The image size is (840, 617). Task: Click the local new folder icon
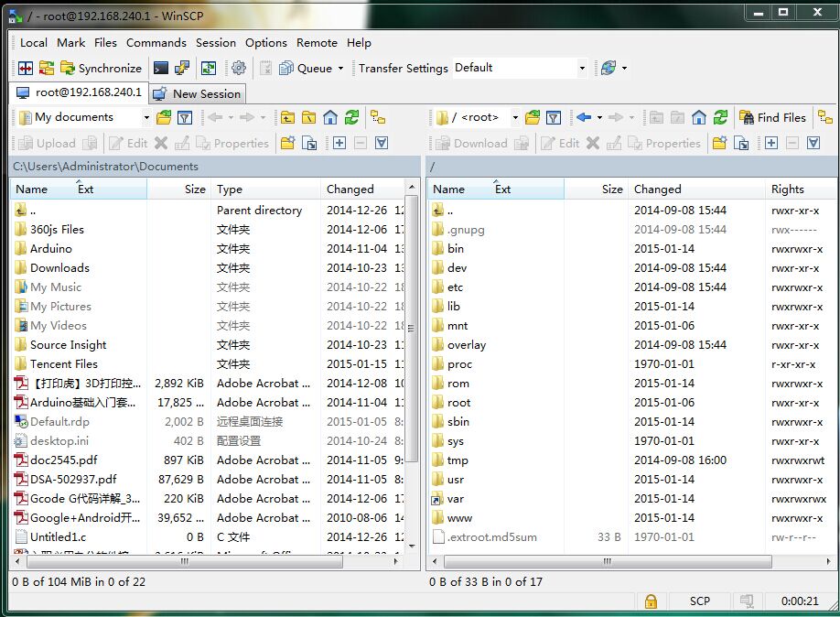[287, 143]
